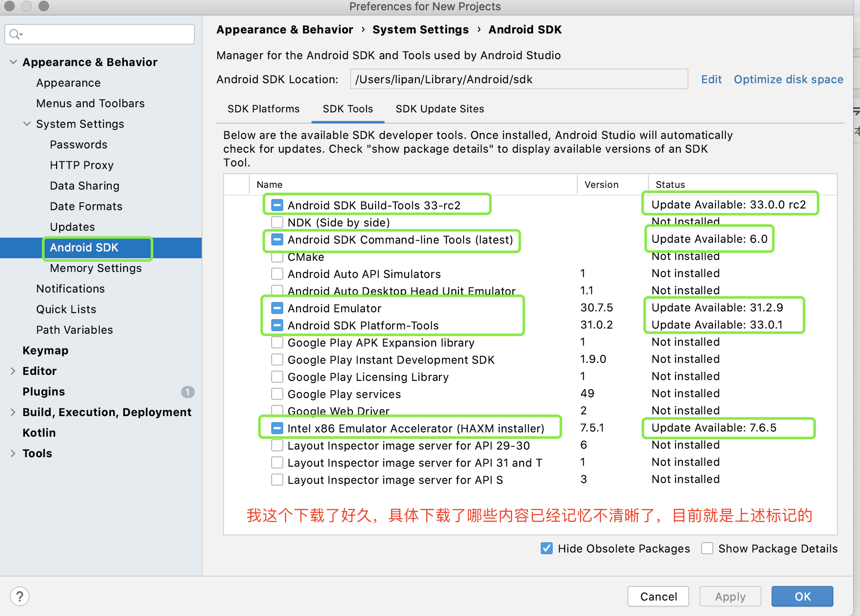860x616 pixels.
Task: Click System Settings in the breadcrumb
Action: tap(421, 30)
